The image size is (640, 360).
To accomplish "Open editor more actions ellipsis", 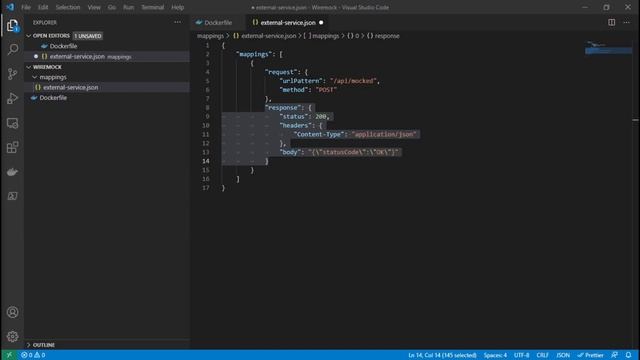I will coord(627,22).
